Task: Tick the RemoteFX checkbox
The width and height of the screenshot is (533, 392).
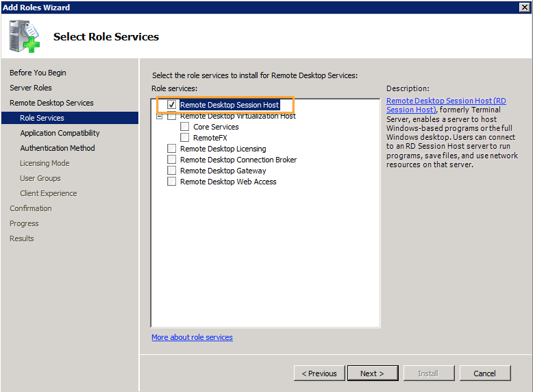Action: (184, 138)
